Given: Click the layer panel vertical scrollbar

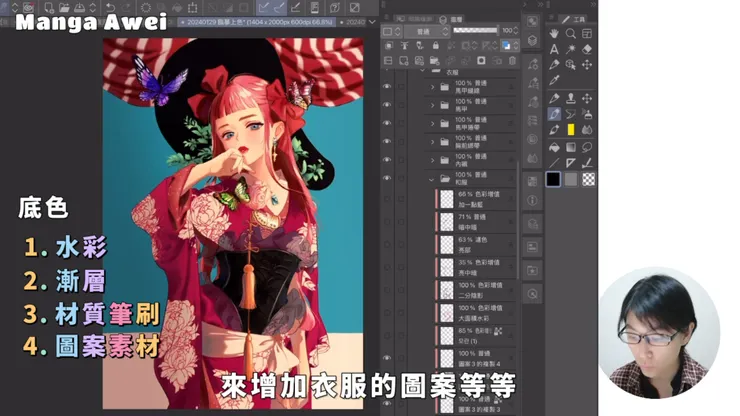Looking at the screenshot, I should (x=519, y=220).
